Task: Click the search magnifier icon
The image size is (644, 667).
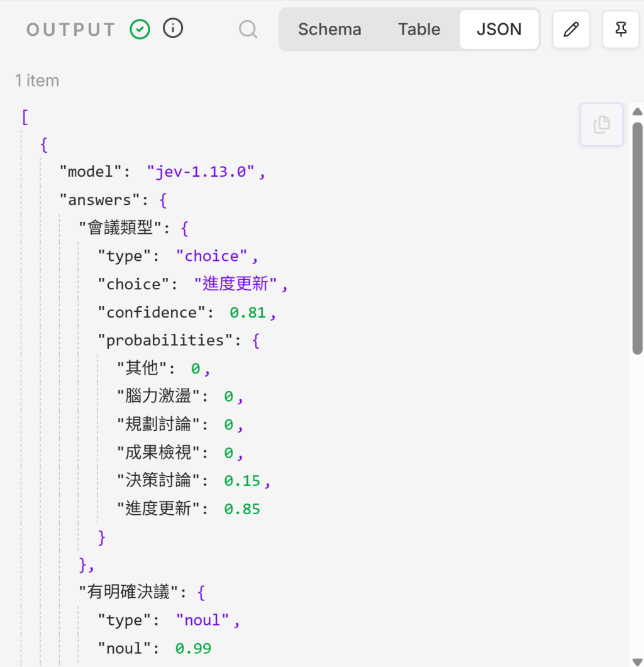Action: click(x=248, y=30)
